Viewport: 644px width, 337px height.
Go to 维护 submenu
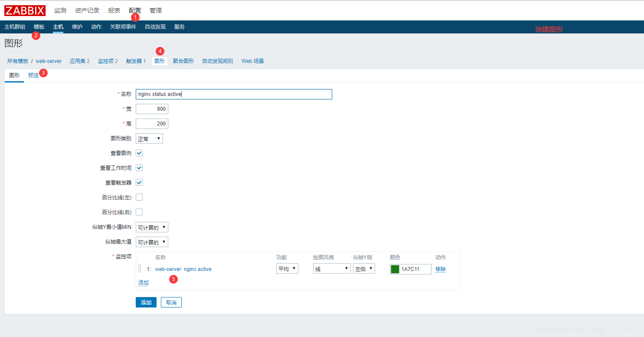(x=77, y=27)
